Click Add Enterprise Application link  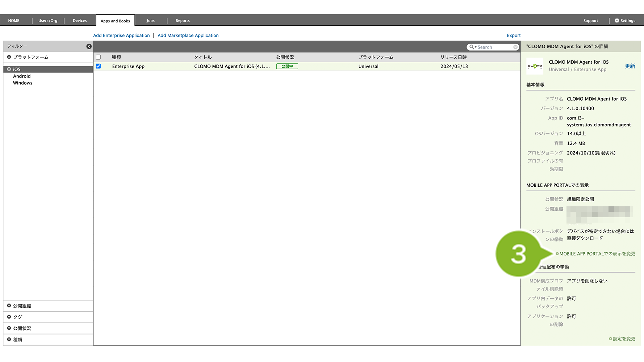click(121, 35)
